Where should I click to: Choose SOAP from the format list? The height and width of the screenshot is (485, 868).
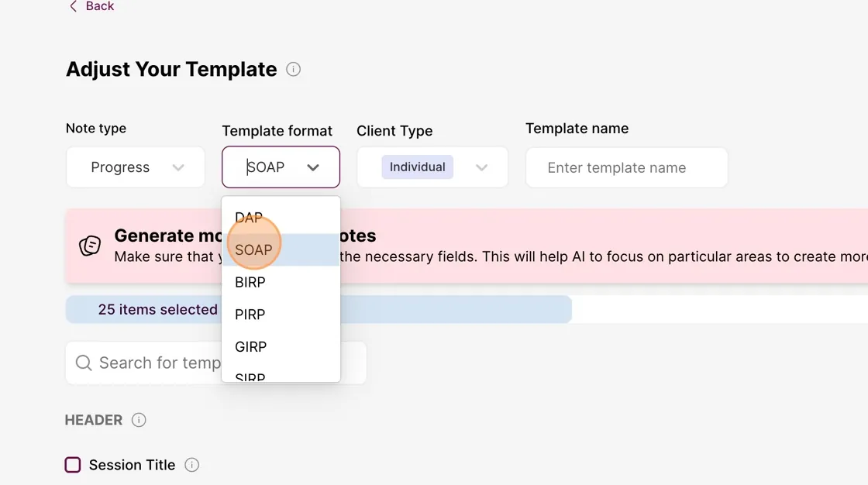[281, 249]
